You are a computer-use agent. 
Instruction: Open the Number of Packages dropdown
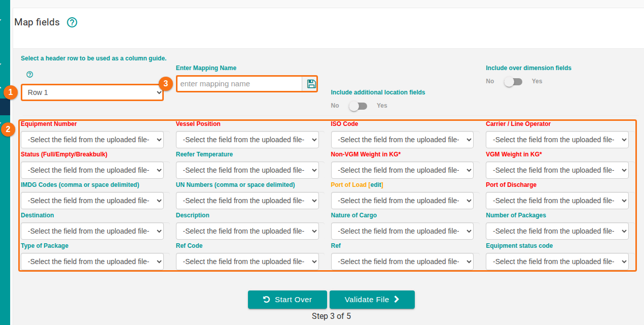[557, 231]
